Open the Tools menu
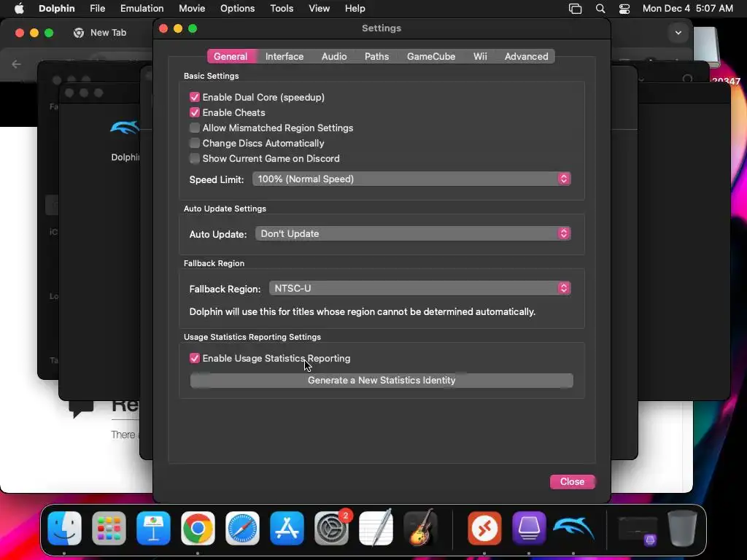Screen dimensions: 747x560 coord(282,9)
